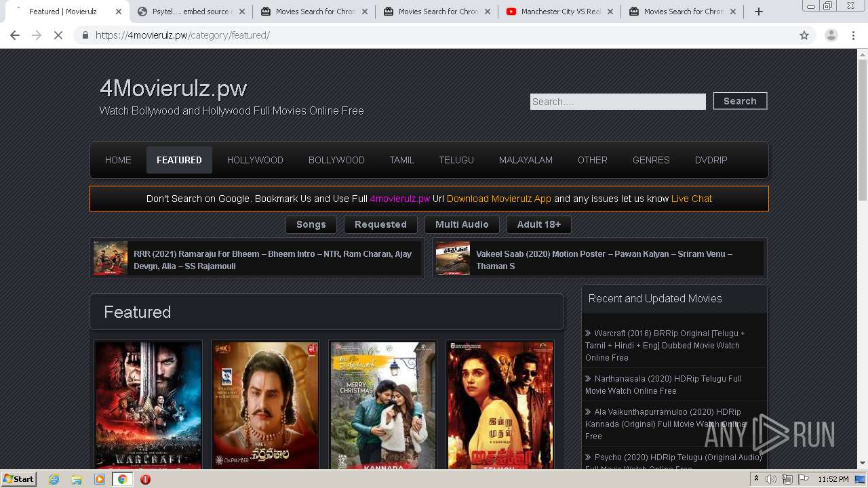Open Ala Vaikunthapurramuloo (2020) sidebar link

click(665, 424)
